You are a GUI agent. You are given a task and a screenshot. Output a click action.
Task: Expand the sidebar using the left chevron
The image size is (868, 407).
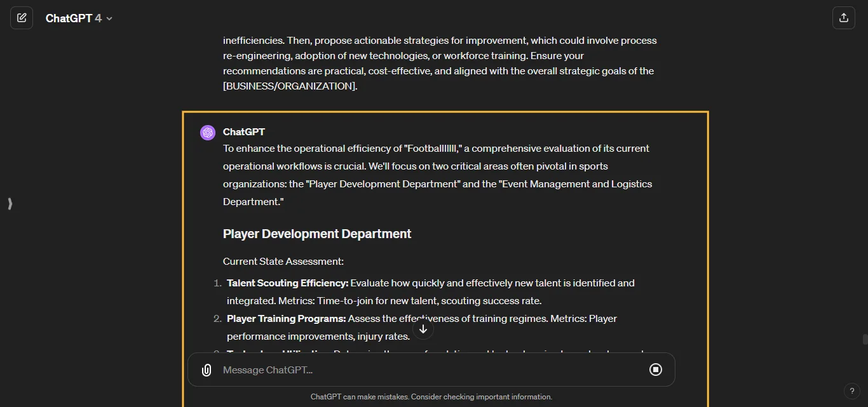click(x=10, y=204)
